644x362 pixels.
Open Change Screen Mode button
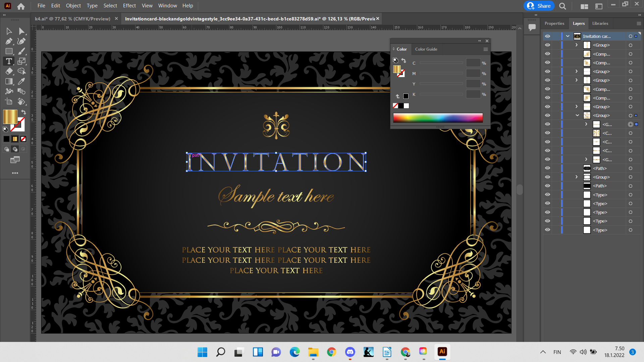click(x=15, y=160)
